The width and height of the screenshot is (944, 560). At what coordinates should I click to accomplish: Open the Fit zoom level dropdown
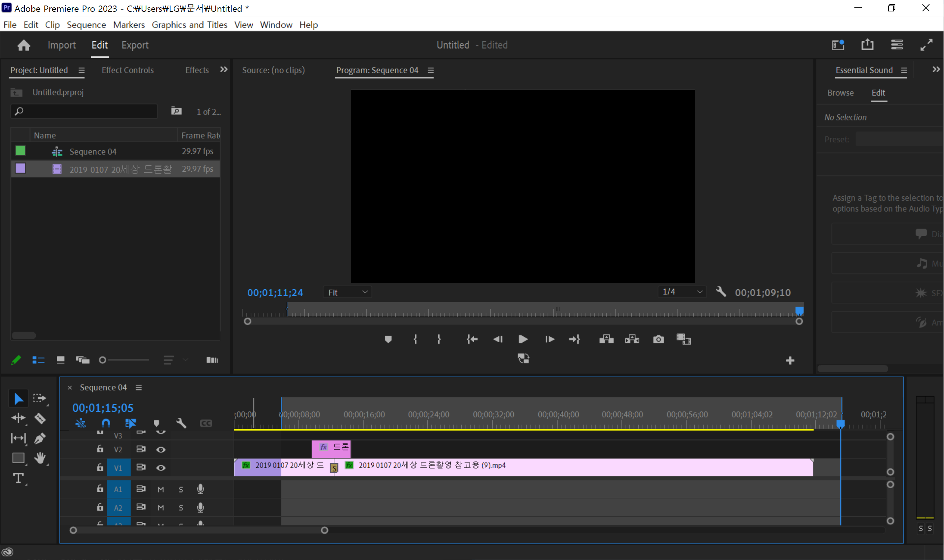tap(347, 292)
